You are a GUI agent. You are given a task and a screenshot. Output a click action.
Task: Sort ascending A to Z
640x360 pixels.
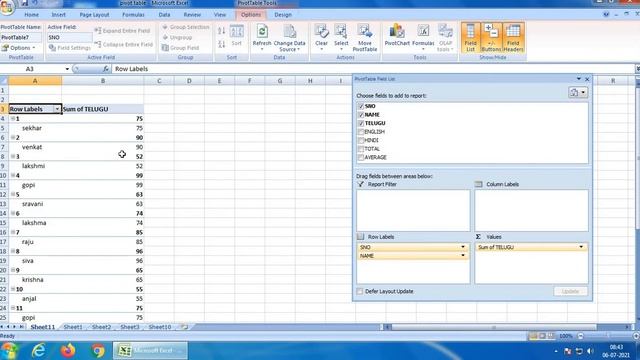(x=222, y=31)
